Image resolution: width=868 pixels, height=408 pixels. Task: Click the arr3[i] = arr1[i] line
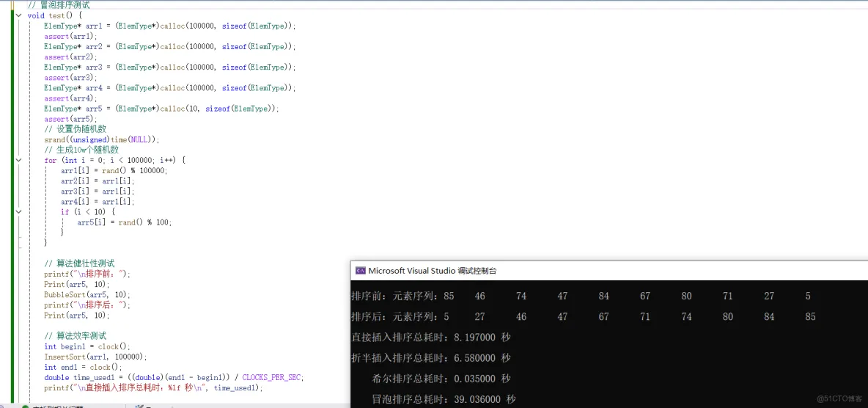click(x=98, y=192)
